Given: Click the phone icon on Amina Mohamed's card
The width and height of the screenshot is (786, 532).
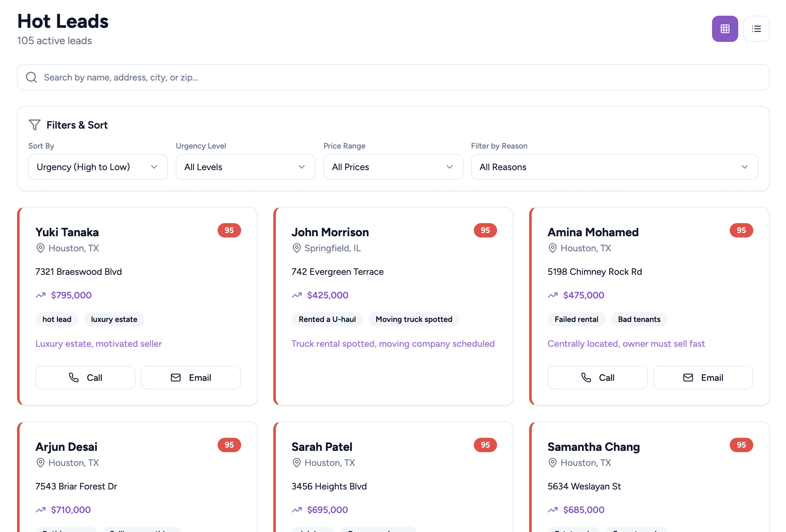Looking at the screenshot, I should point(586,378).
